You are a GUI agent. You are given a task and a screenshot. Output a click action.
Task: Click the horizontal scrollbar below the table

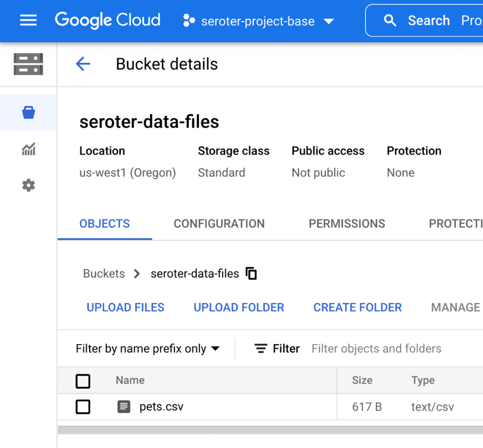click(270, 430)
